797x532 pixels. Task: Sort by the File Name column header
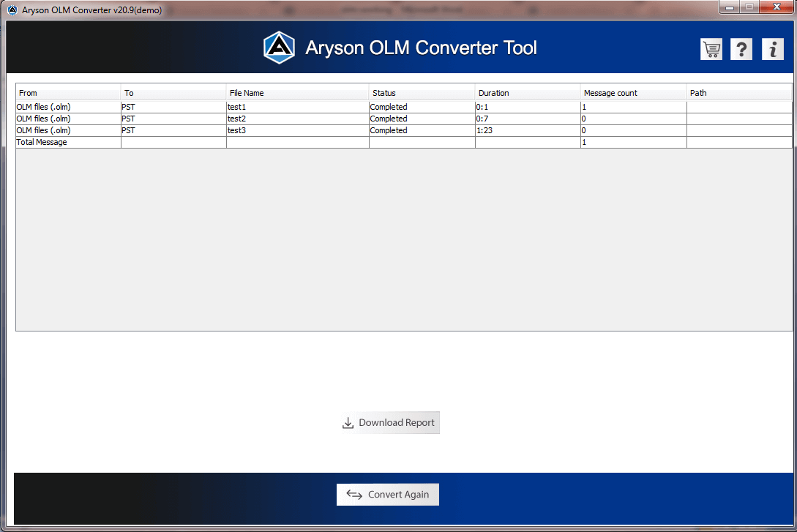[297, 92]
